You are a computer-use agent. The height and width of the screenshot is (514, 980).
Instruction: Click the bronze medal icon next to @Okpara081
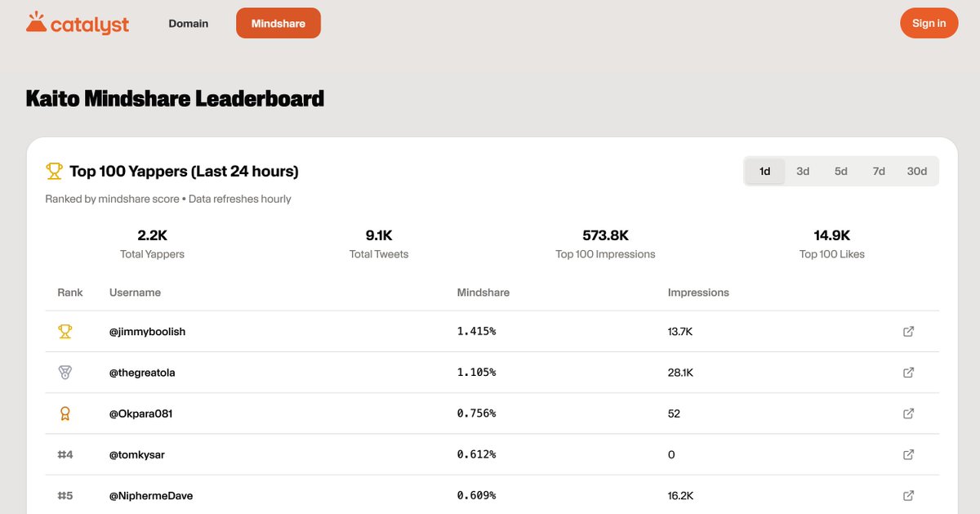click(65, 413)
